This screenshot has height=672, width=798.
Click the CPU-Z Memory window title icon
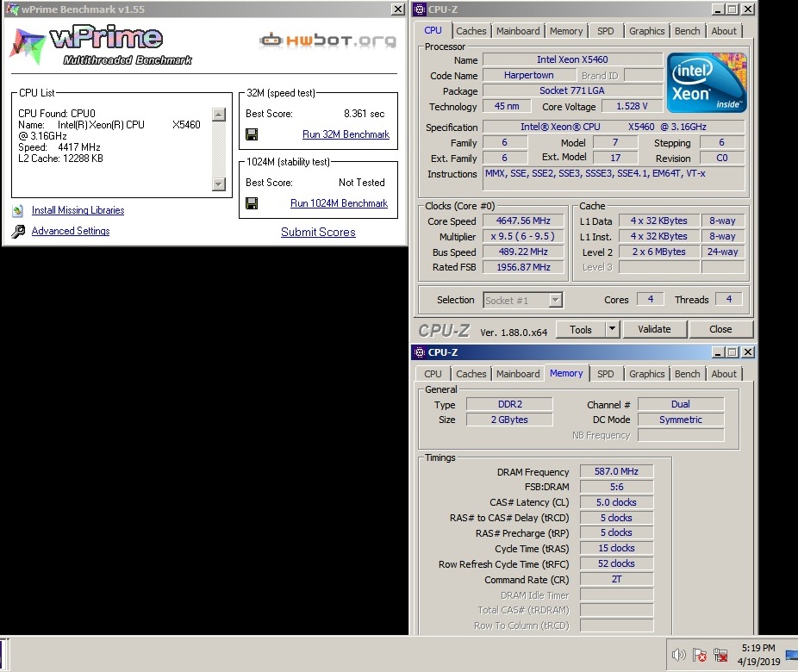click(x=420, y=352)
